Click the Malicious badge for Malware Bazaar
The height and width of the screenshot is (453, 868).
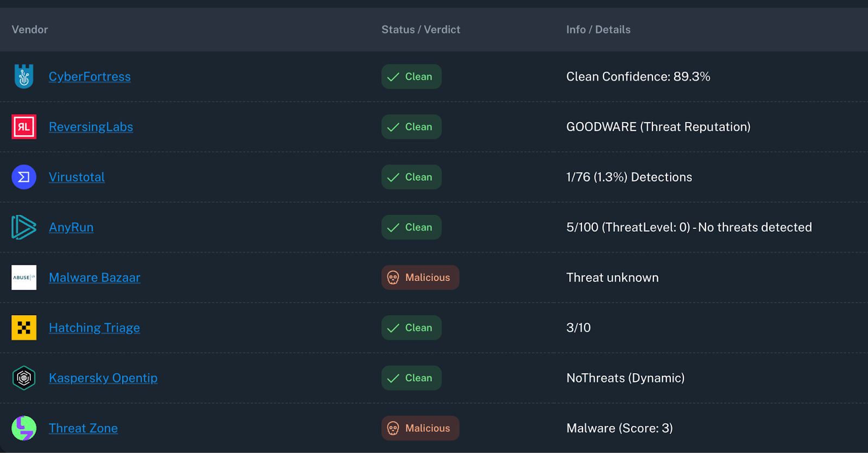click(x=420, y=277)
